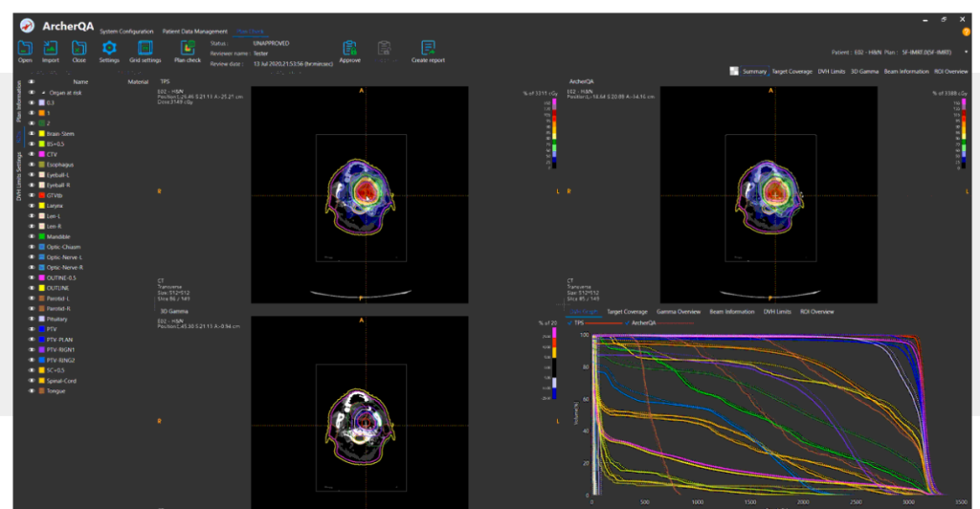Hide the PTV structure
Viewport: 980px width, 509px height.
click(x=32, y=329)
